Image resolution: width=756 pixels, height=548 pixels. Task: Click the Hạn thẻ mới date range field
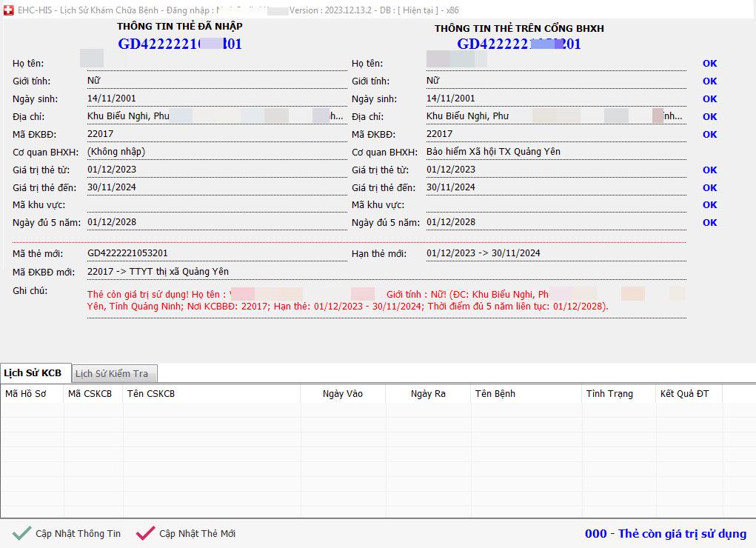tap(555, 253)
